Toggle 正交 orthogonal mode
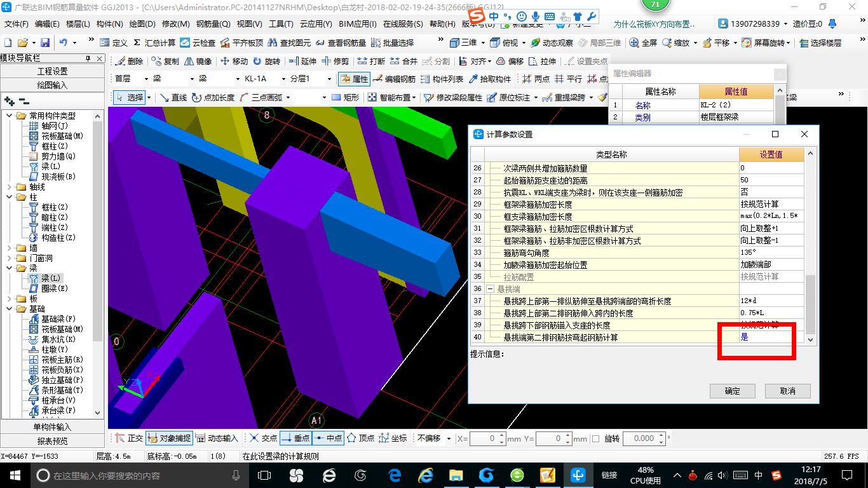This screenshot has height=488, width=868. [129, 438]
